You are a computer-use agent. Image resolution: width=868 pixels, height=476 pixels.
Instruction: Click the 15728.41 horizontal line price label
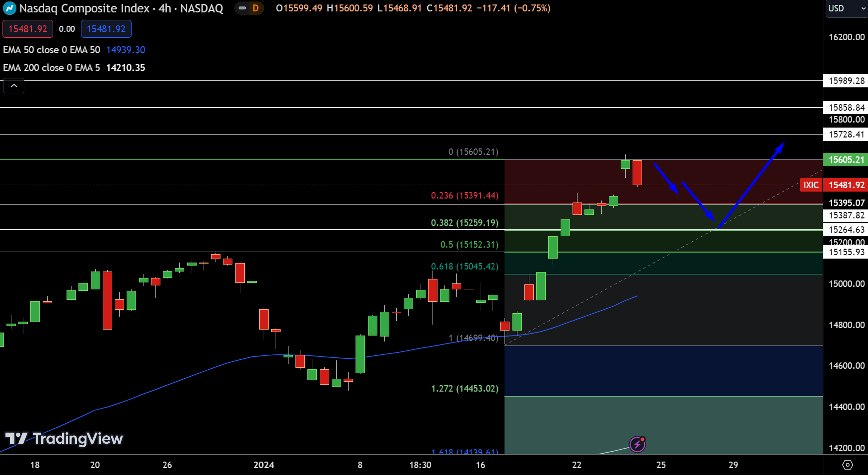coord(846,135)
